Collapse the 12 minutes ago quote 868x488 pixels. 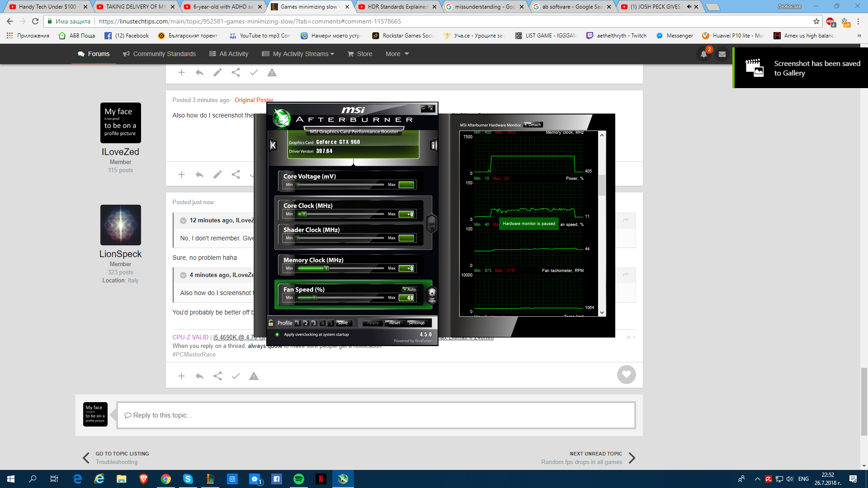coord(183,221)
